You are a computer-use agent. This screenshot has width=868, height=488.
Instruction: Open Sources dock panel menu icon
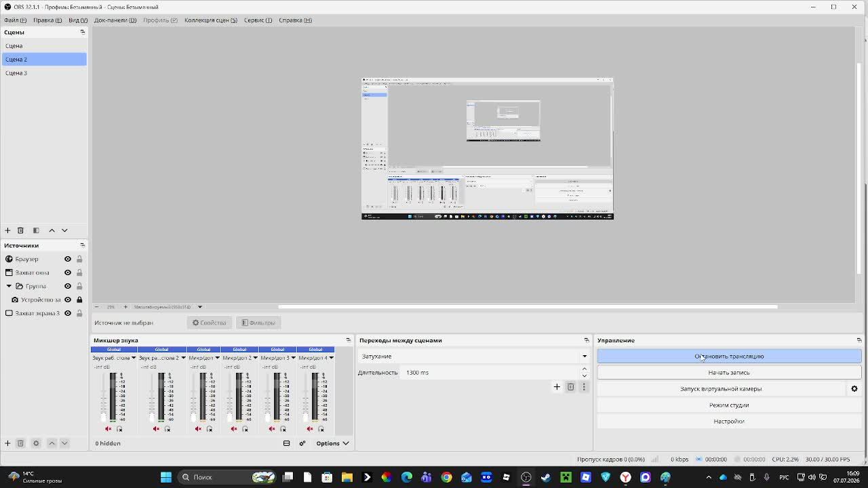tap(83, 245)
